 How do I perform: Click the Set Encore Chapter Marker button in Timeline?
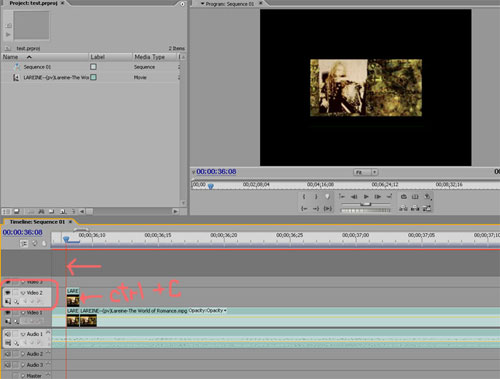[x=34, y=244]
